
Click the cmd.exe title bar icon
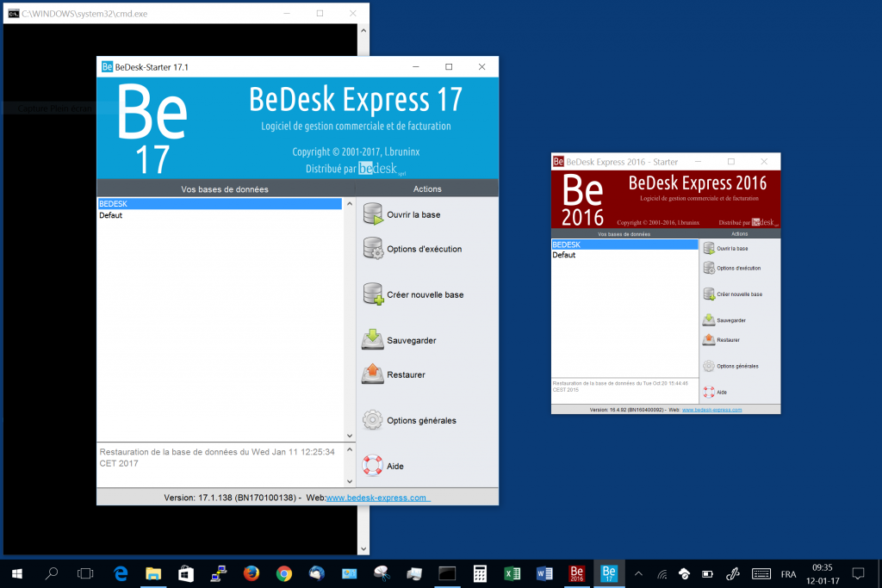coord(14,14)
